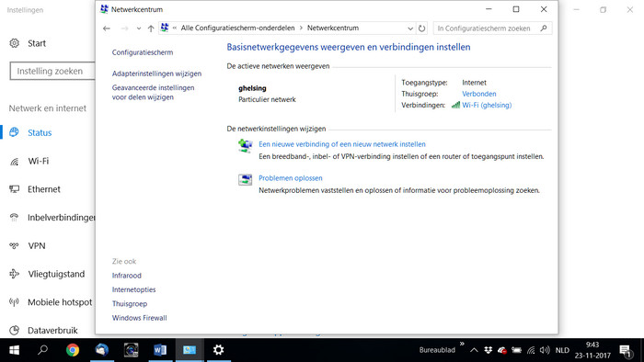
Task: Click the troubleshoot problems icon
Action: click(246, 179)
